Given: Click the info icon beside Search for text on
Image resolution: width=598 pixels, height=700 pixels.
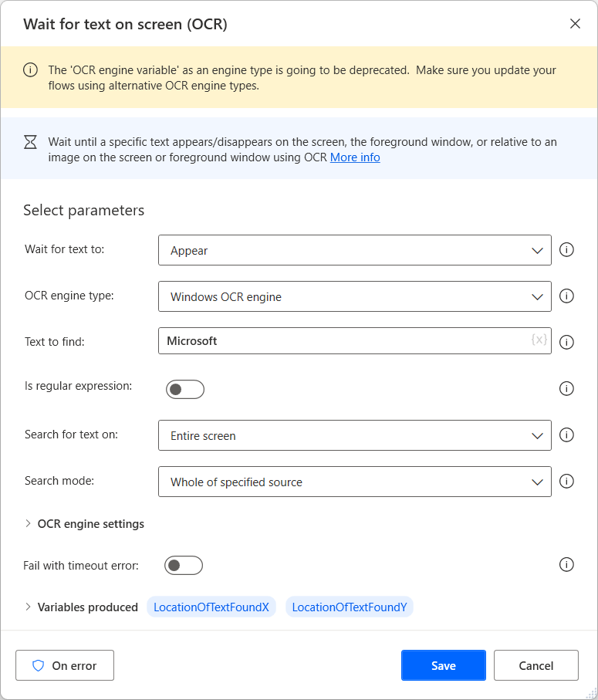Looking at the screenshot, I should click(567, 435).
